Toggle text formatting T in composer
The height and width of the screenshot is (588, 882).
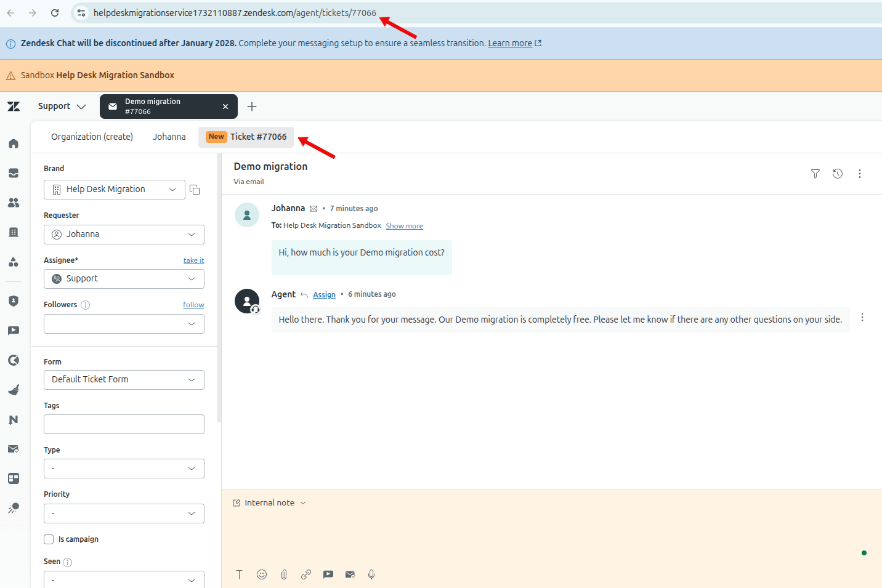pyautogui.click(x=240, y=574)
